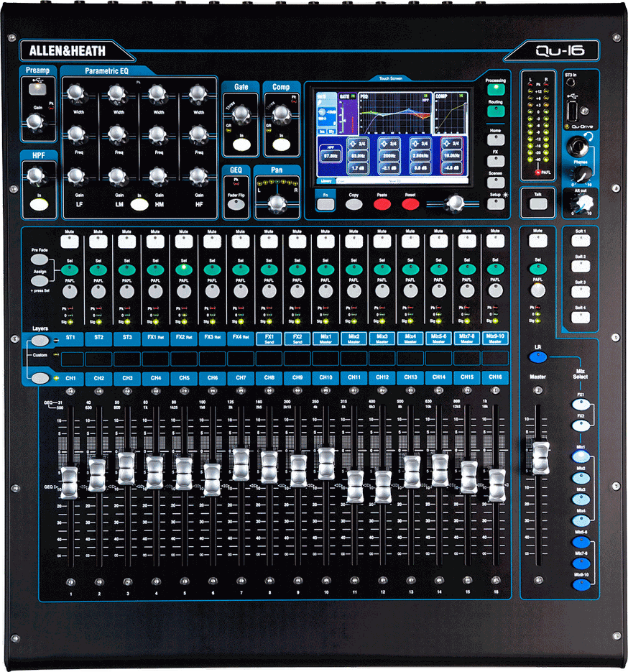
Task: Click the Gate Thres knob
Action: 241,114
